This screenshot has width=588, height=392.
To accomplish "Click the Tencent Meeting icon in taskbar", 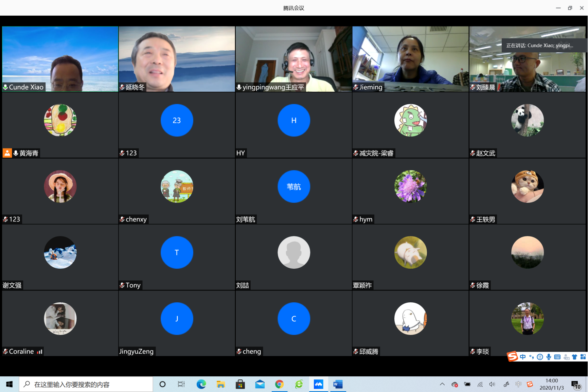I will click(x=318, y=384).
